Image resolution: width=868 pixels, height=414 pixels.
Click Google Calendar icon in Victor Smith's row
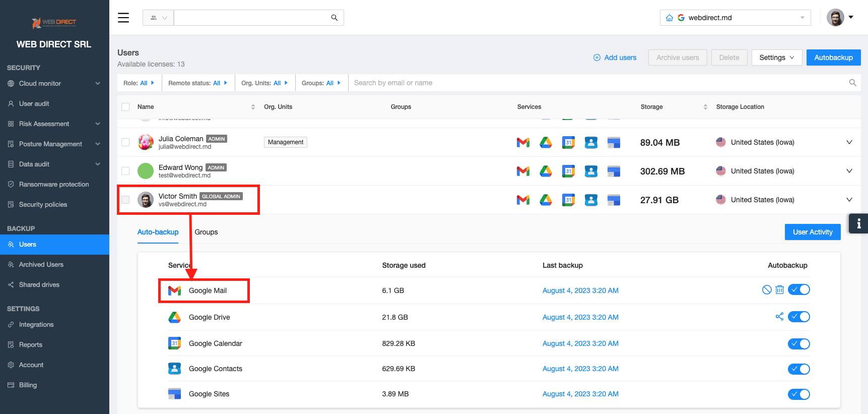(x=568, y=200)
